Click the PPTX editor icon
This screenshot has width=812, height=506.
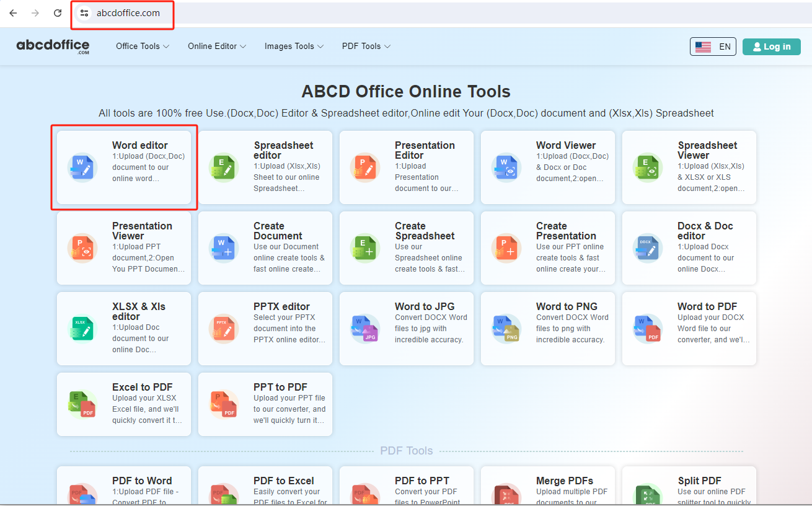tap(224, 329)
